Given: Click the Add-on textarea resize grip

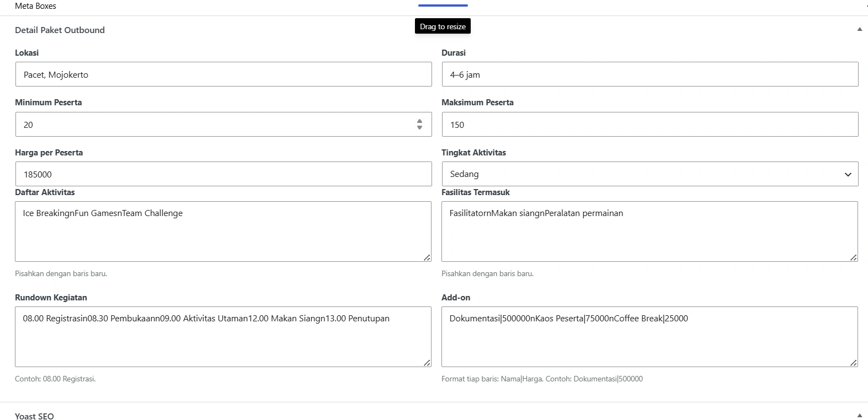Looking at the screenshot, I should click(854, 363).
